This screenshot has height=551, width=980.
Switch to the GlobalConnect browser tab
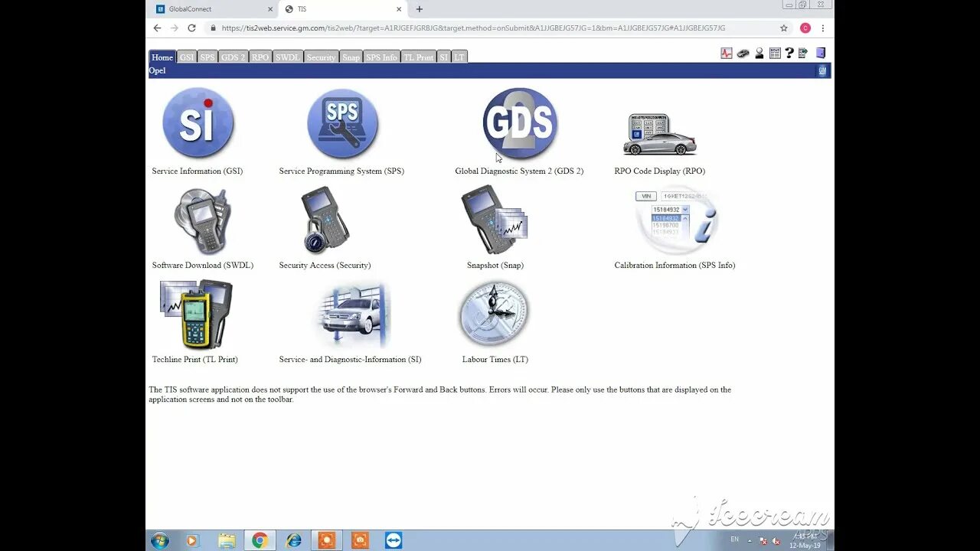click(x=212, y=9)
